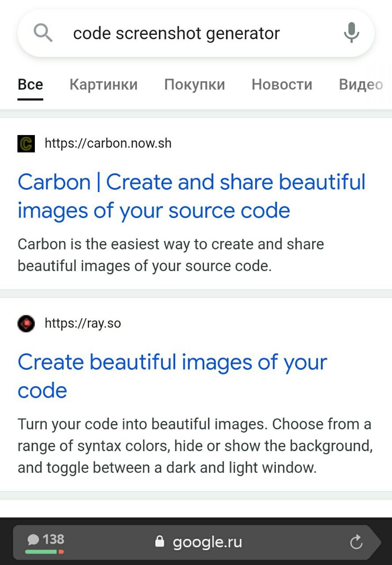Open Create beautiful images of your code result
The height and width of the screenshot is (565, 392).
[172, 376]
